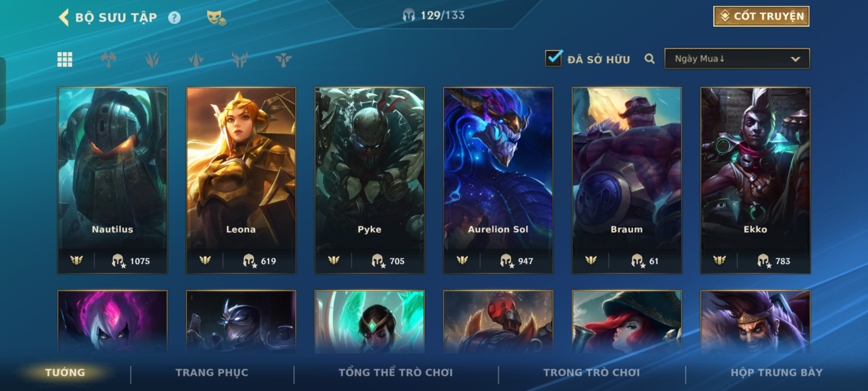Image resolution: width=868 pixels, height=391 pixels.
Task: Open the Ekko champion card
Action: coord(756,180)
